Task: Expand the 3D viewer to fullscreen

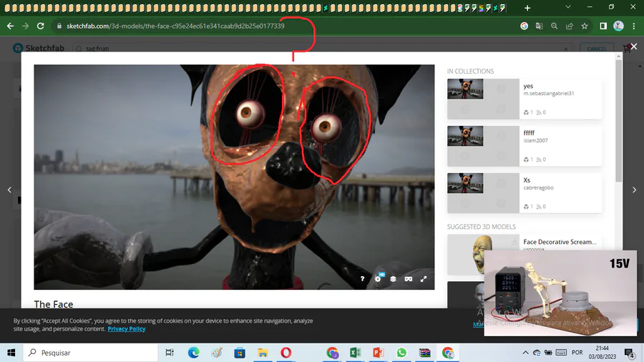Action: click(424, 279)
